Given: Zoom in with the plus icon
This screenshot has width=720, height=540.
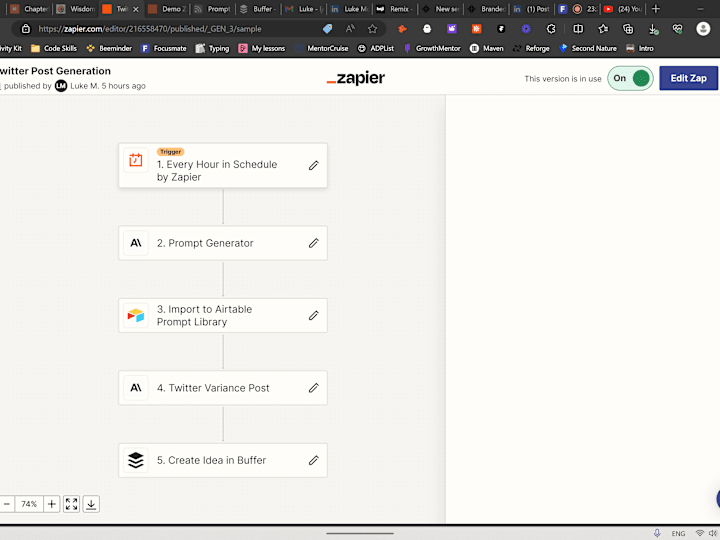Looking at the screenshot, I should tap(51, 504).
